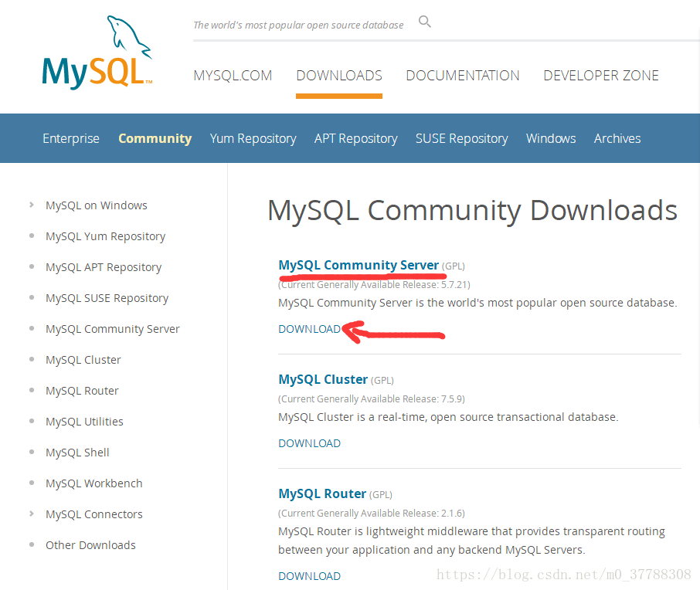The width and height of the screenshot is (700, 590).
Task: Click DOWNLOAD under MySQL Router
Action: (309, 576)
